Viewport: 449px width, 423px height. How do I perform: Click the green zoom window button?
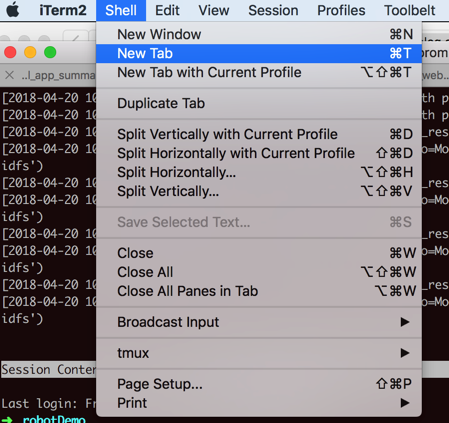(50, 52)
